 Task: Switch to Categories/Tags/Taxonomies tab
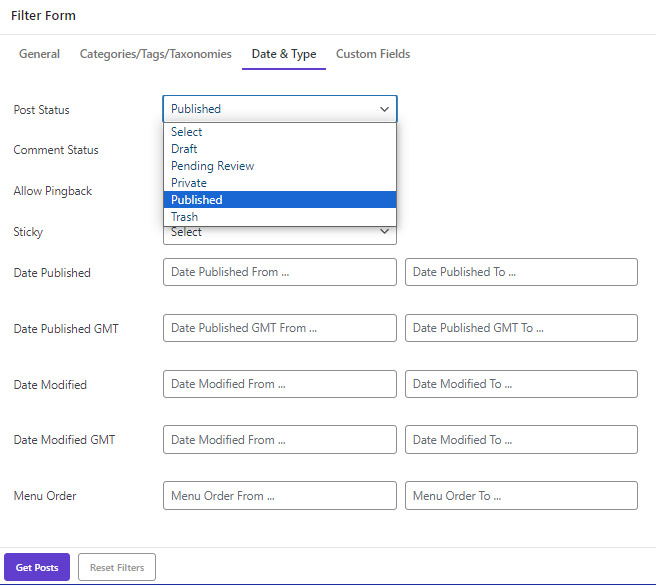(x=156, y=54)
